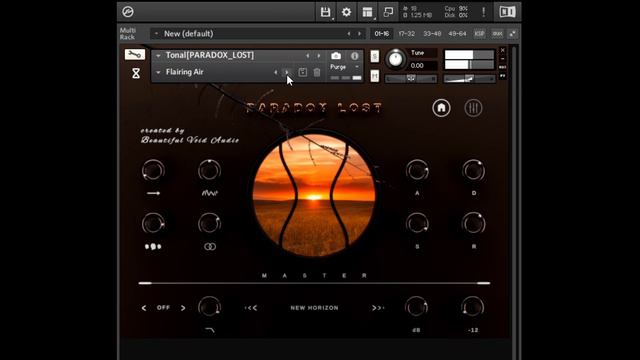Click the filter curve icon
640x360 pixels.
[209, 330]
